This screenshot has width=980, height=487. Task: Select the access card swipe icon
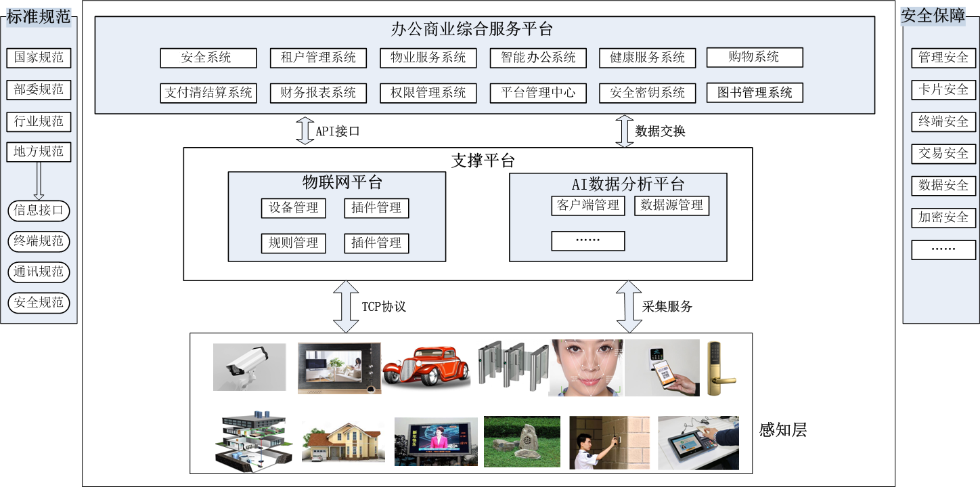(609, 440)
